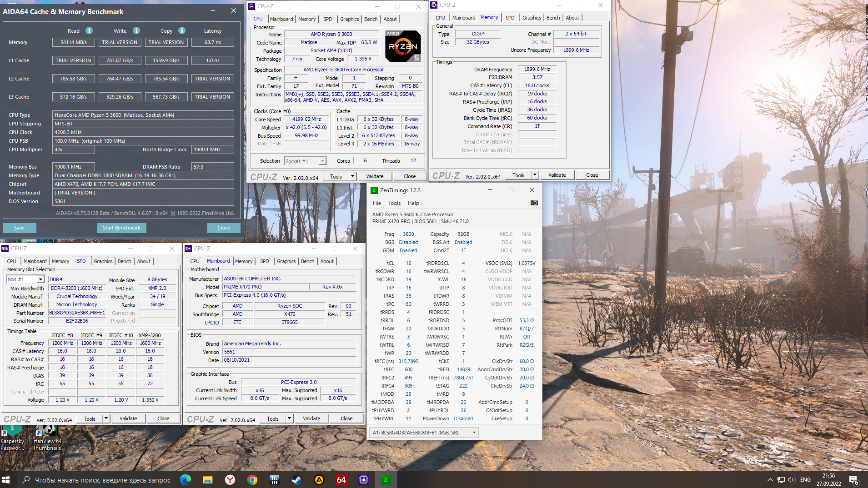
Task: Click Start Benchmark in AIDA64
Action: coord(121,228)
